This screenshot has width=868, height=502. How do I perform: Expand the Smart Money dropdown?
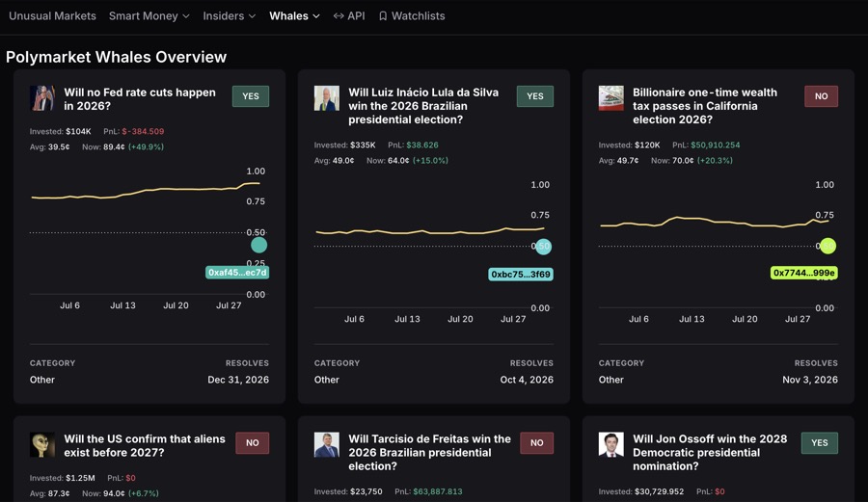(149, 16)
